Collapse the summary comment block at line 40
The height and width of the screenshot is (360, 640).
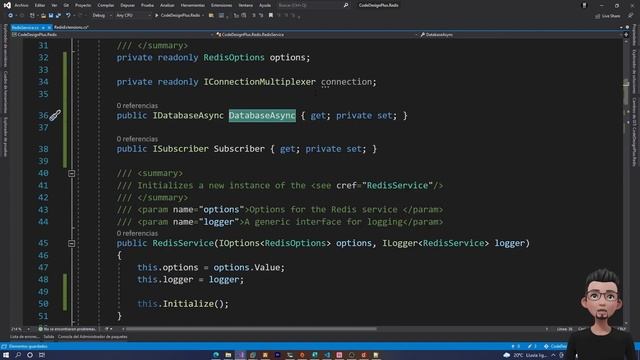pos(71,173)
